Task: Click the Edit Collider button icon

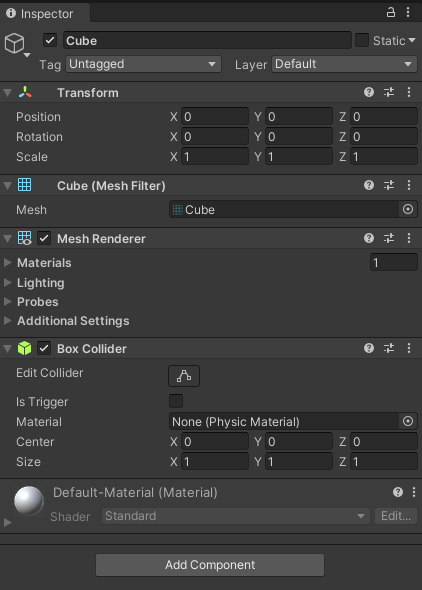Action: tap(184, 376)
